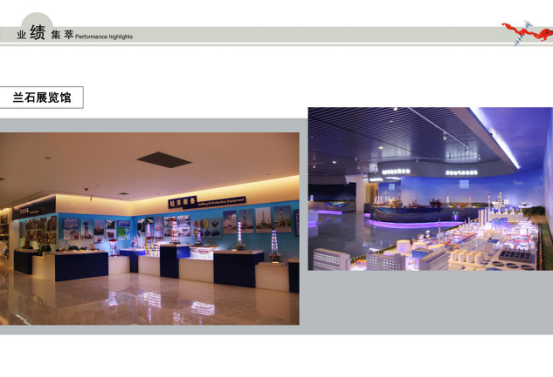Click the right illuminated sign in the model hall
553x377 pixels.
(x=461, y=173)
